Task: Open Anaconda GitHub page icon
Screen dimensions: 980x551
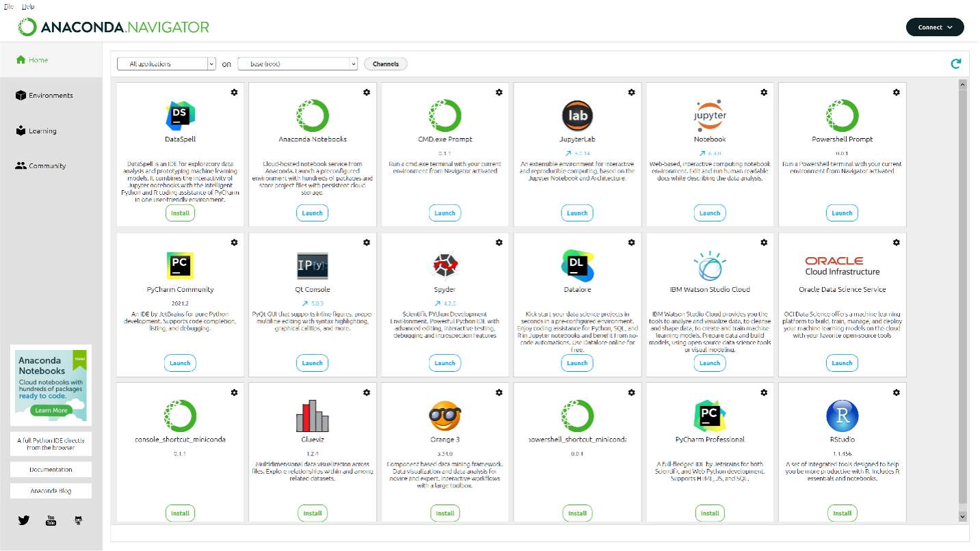Action: coord(78,520)
